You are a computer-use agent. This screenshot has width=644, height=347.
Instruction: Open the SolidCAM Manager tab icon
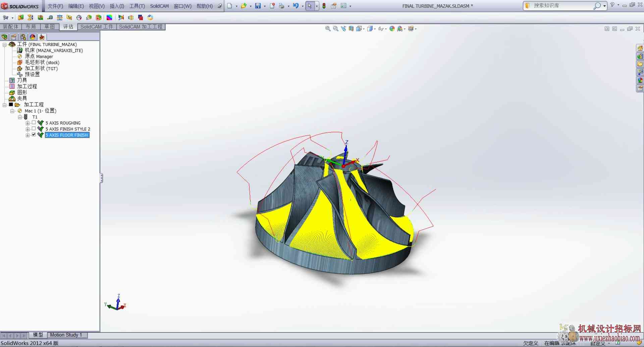tap(42, 37)
